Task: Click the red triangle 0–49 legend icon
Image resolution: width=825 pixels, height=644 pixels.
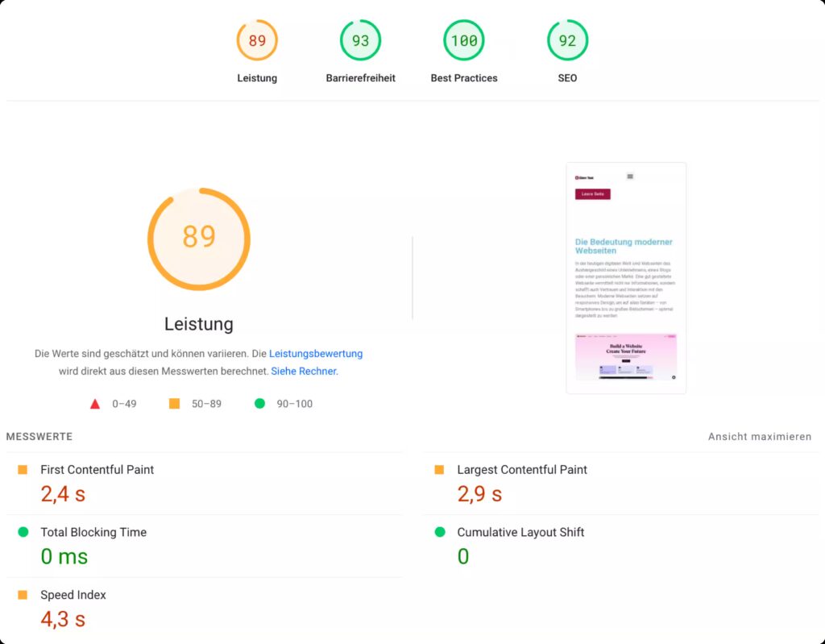Action: tap(95, 404)
